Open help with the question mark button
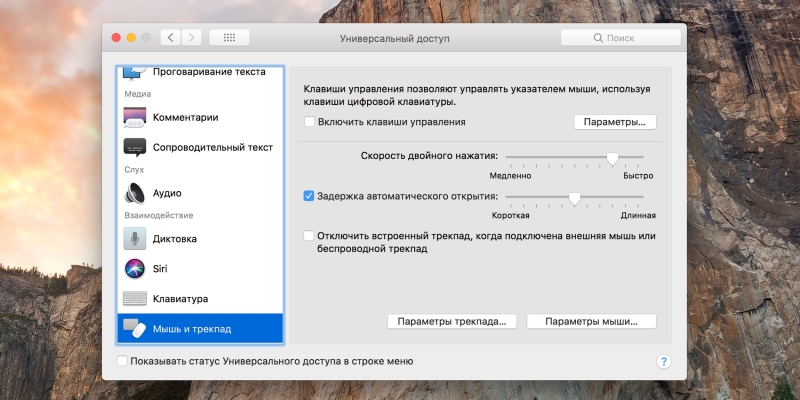Viewport: 800px width, 400px height. tap(663, 362)
